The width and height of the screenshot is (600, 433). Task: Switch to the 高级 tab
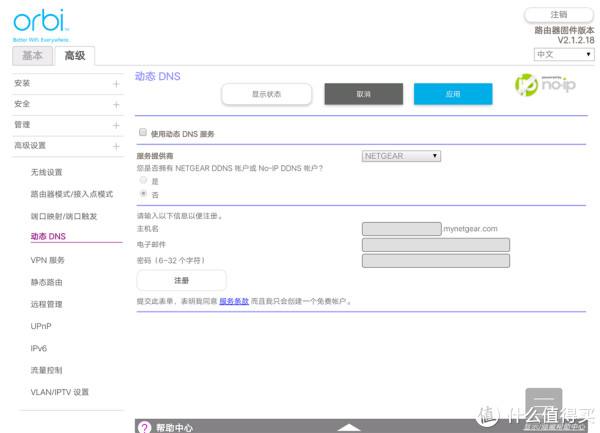75,56
